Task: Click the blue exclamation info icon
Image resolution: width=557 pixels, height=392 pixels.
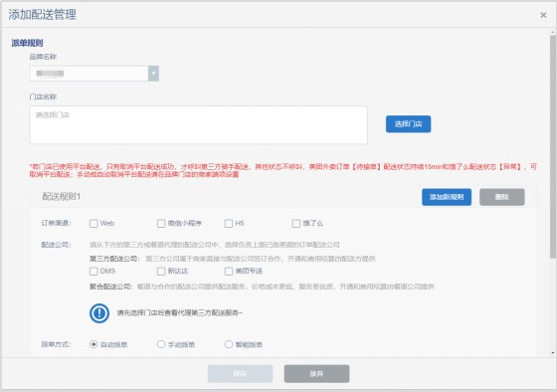Action: 99,313
